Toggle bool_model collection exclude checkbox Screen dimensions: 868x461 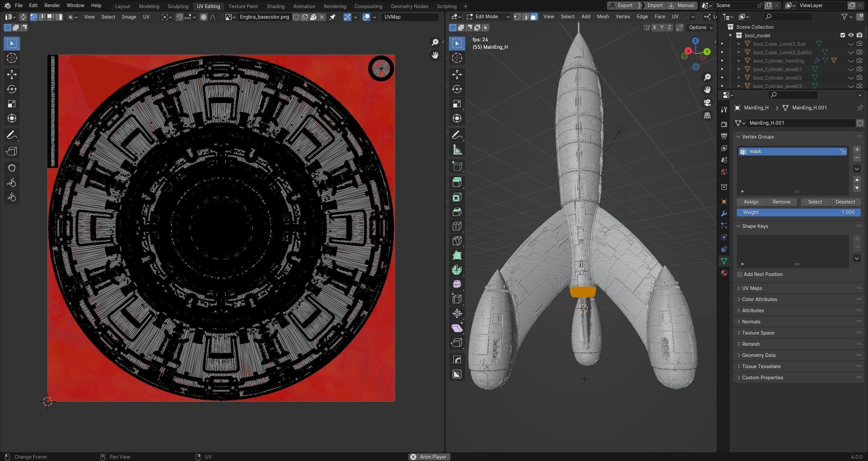point(843,35)
